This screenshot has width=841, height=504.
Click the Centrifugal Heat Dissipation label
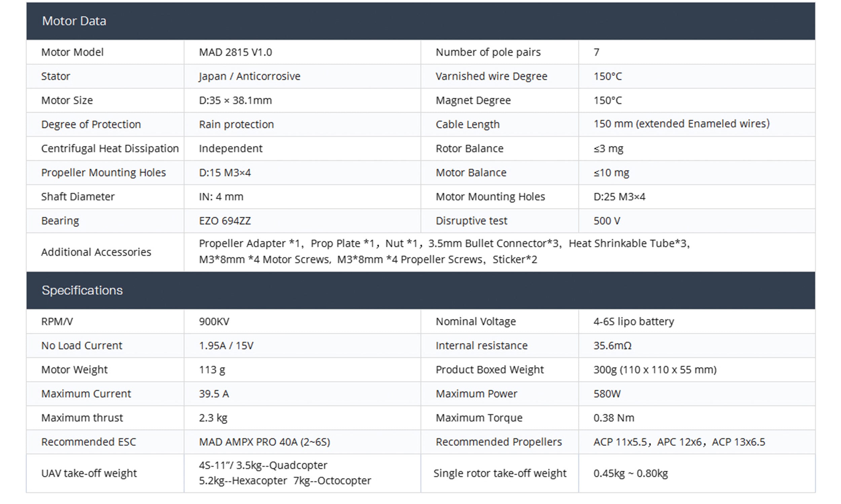click(110, 149)
